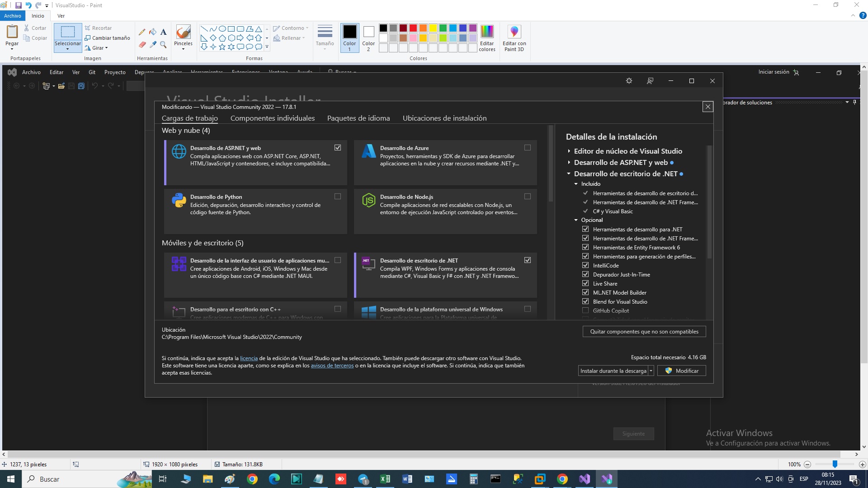Select the Eraser tool in Paint

click(x=142, y=45)
